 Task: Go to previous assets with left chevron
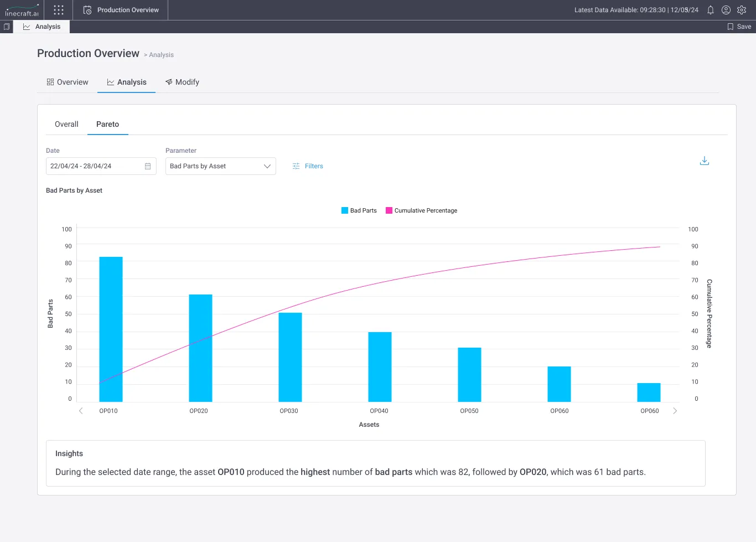81,411
